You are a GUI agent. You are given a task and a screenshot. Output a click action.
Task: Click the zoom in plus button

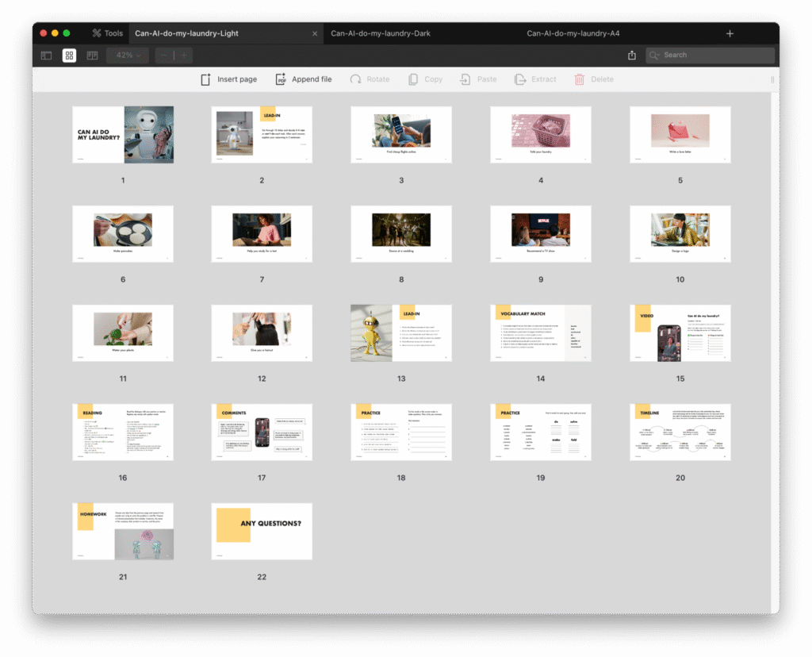pyautogui.click(x=183, y=56)
